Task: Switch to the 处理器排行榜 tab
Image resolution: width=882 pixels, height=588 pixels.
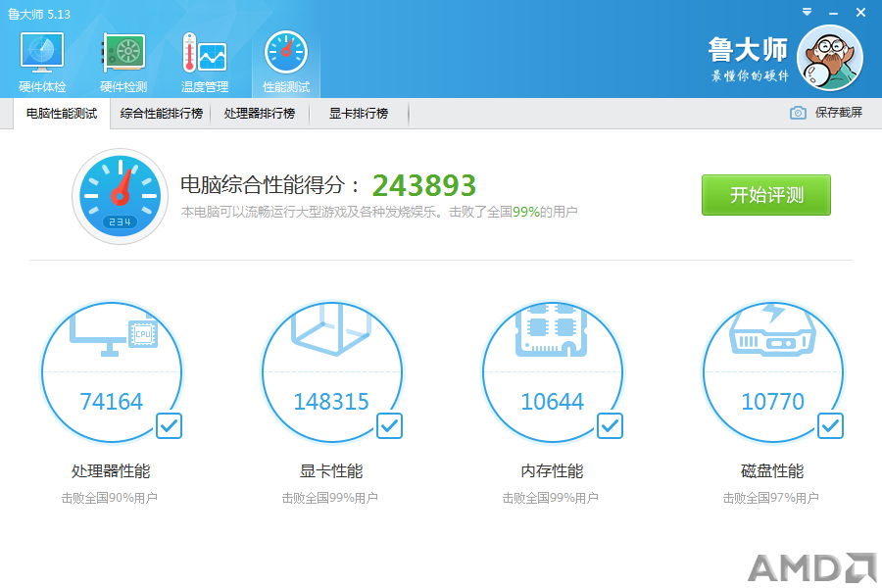Action: point(260,113)
